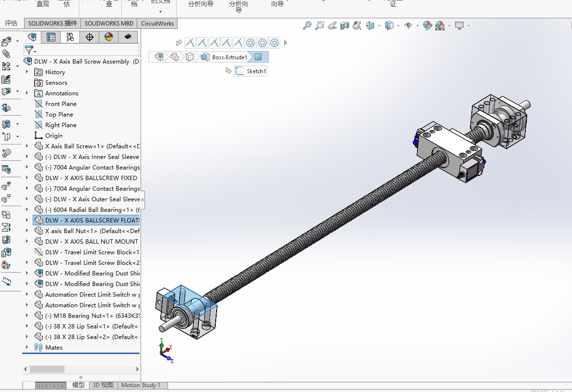The image size is (572, 392).
Task: Click the feature tree horizontal scrollbar
Action: 47,369
